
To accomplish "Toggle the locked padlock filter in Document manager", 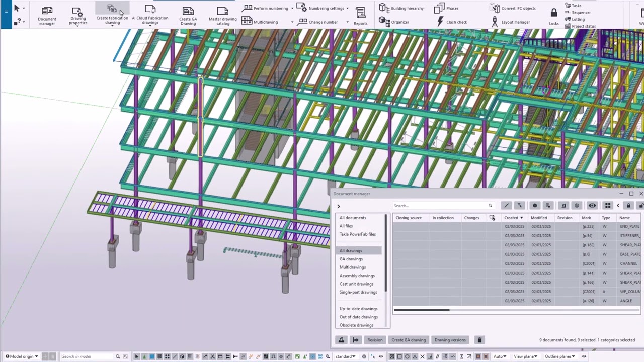I will click(x=628, y=205).
